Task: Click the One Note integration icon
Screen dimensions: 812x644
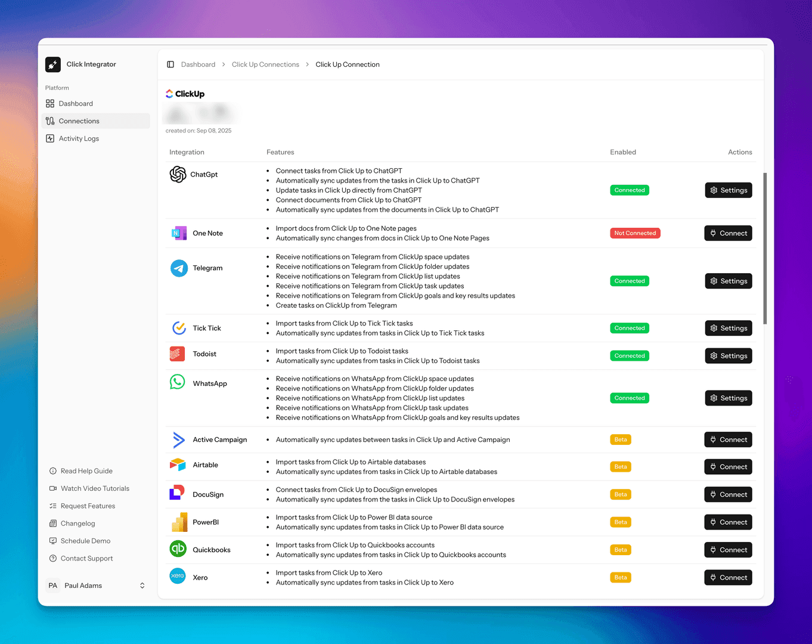Action: [x=178, y=233]
